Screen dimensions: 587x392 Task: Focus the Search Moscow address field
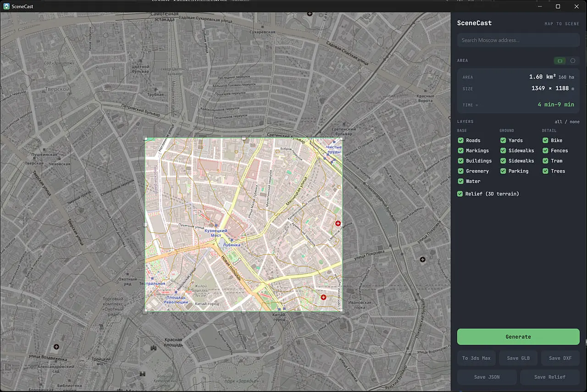click(x=518, y=40)
